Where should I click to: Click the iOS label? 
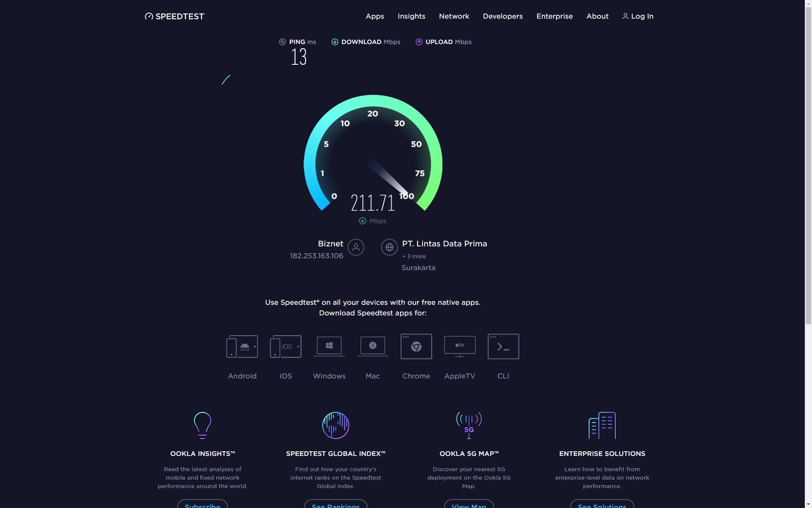[286, 376]
